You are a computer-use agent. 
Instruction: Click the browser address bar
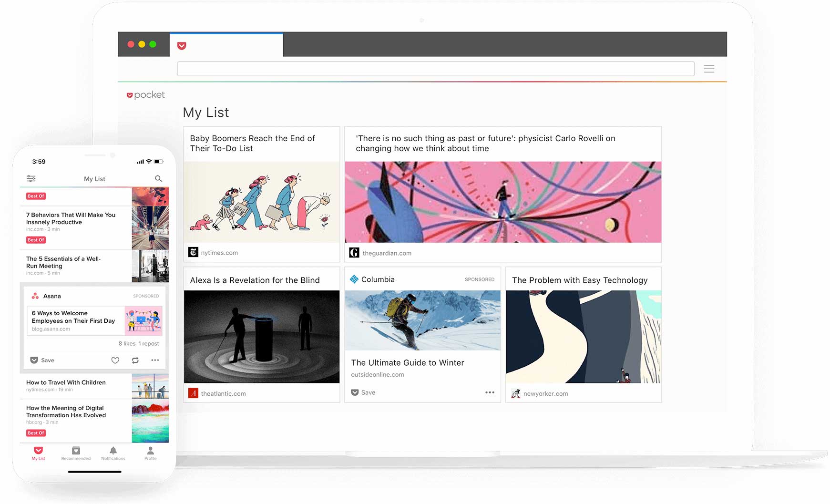(436, 69)
